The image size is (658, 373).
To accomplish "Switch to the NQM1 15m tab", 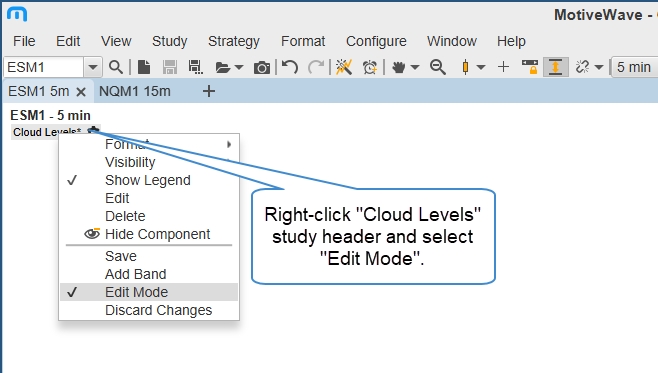I will pyautogui.click(x=135, y=91).
